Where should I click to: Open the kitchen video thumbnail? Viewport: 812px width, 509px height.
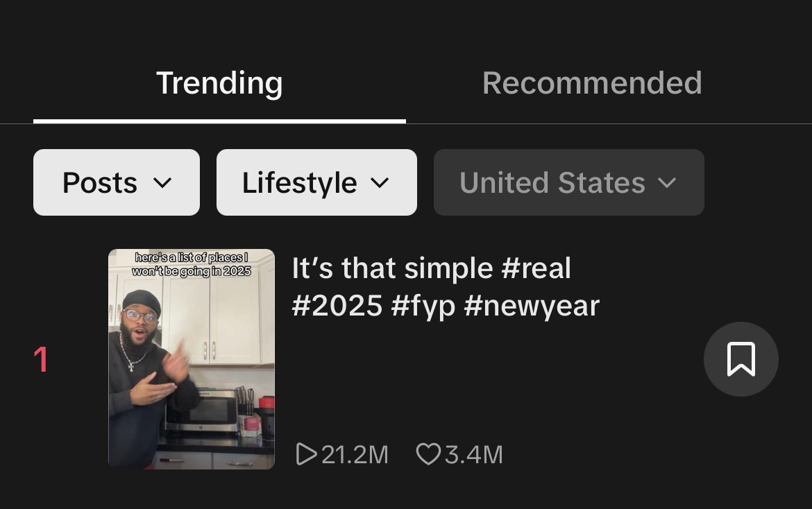tap(192, 359)
